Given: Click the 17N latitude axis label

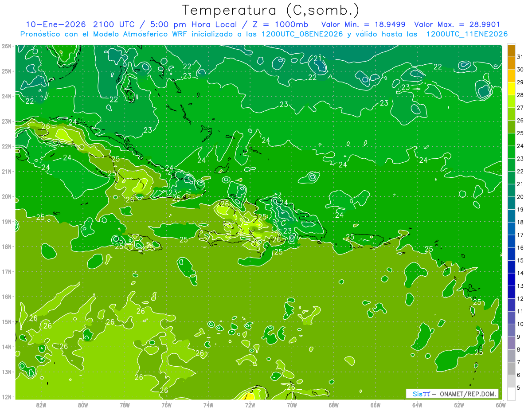Looking at the screenshot, I should click(x=6, y=271).
